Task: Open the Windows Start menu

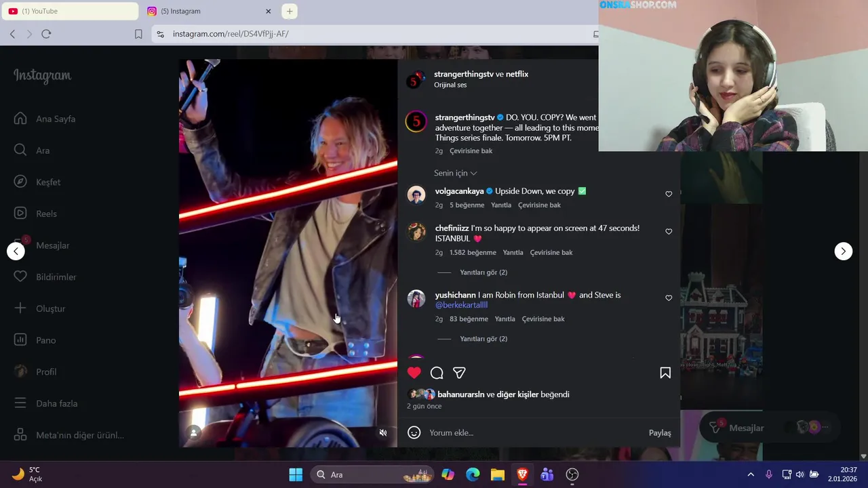Action: (x=296, y=474)
